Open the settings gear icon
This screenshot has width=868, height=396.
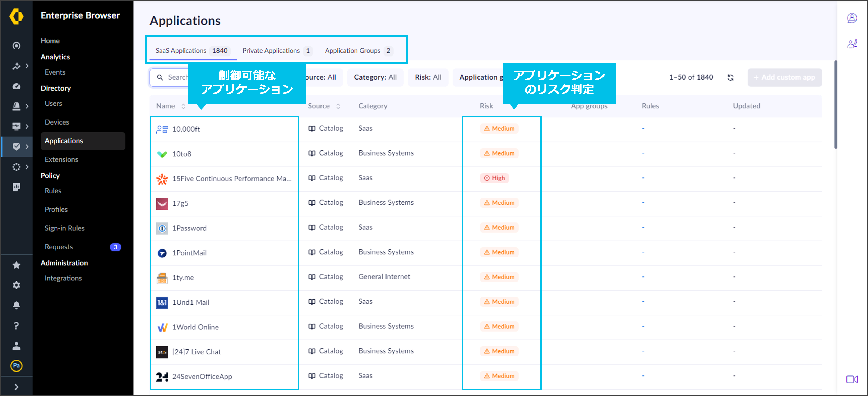16,285
